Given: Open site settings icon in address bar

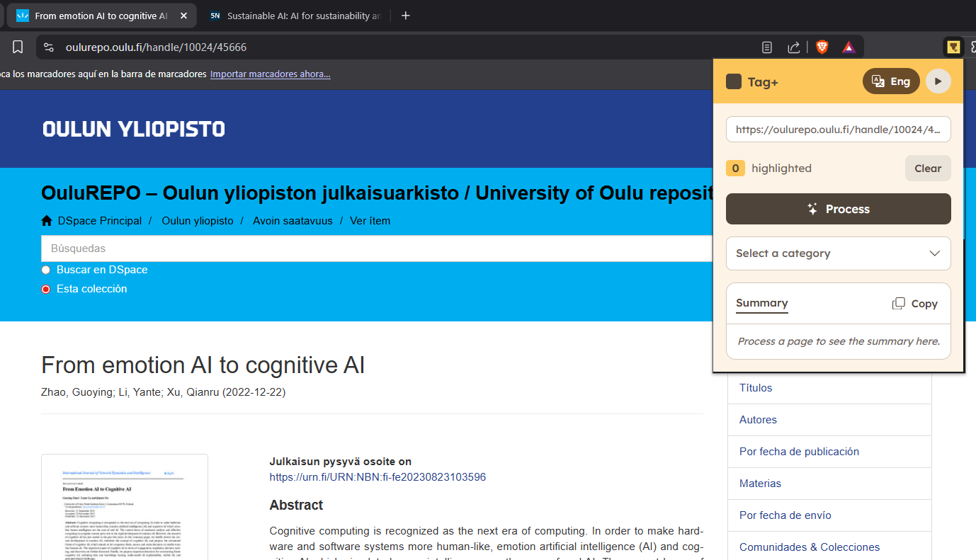Looking at the screenshot, I should [x=49, y=47].
